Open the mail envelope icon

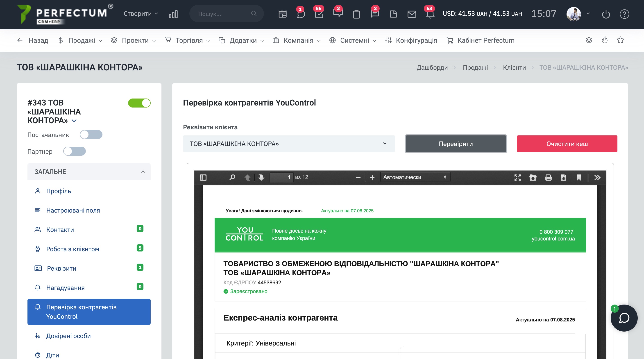[x=412, y=14]
